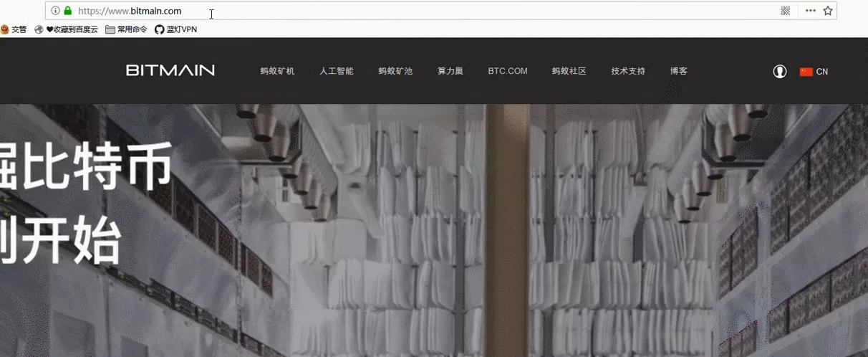Click the BITMAIN logo
Screen dimensions: 868x357
[x=170, y=70]
